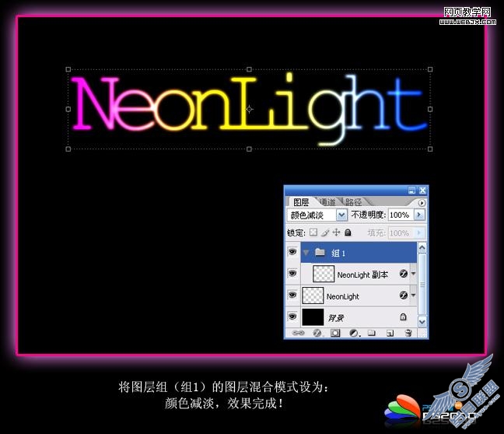The image size is (504, 434).
Task: Create a new layer
Action: 390,333
